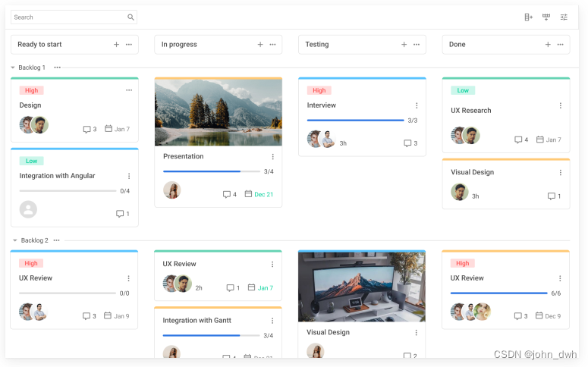Add a card to In progress column
588x367 pixels.
260,45
